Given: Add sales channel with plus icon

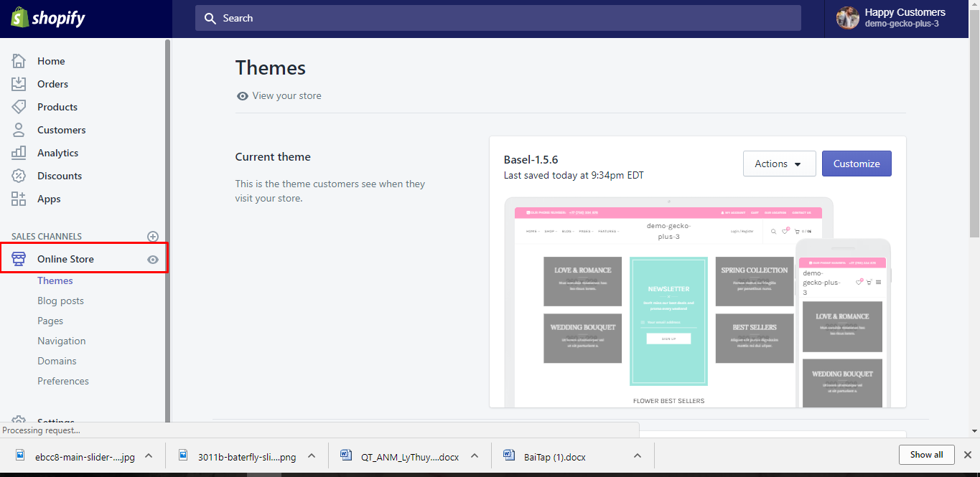Looking at the screenshot, I should 152,236.
